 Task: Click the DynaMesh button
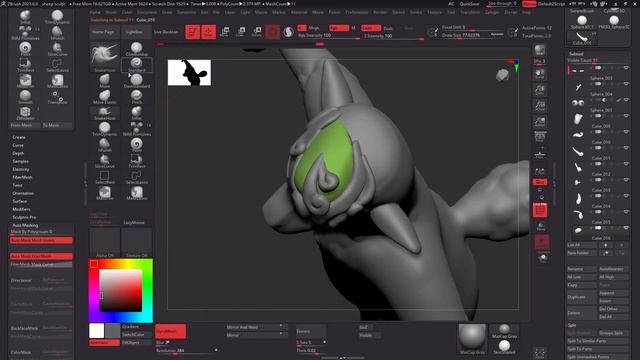(171, 331)
